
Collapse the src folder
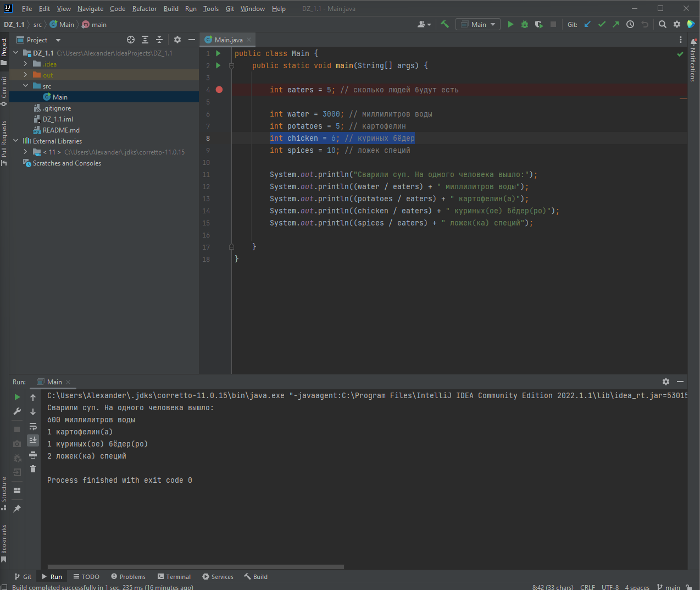25,86
